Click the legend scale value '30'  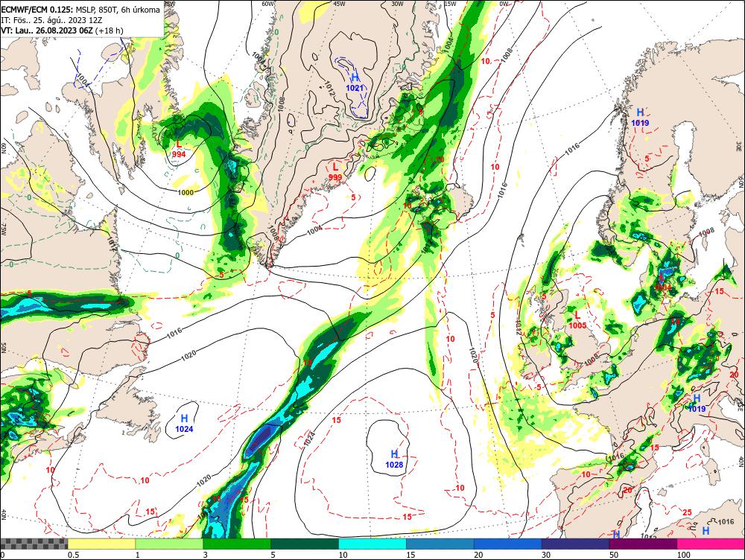click(x=546, y=555)
